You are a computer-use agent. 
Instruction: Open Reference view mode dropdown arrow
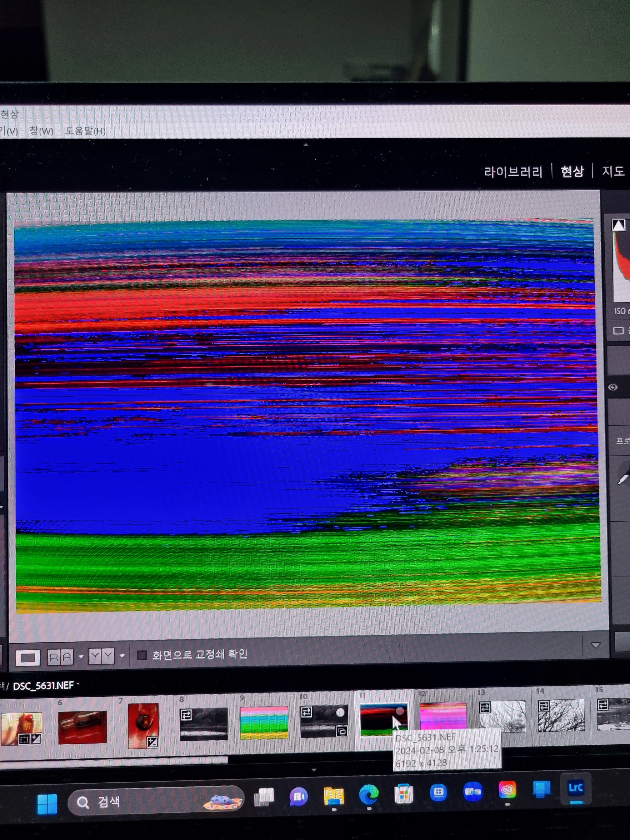click(x=81, y=656)
